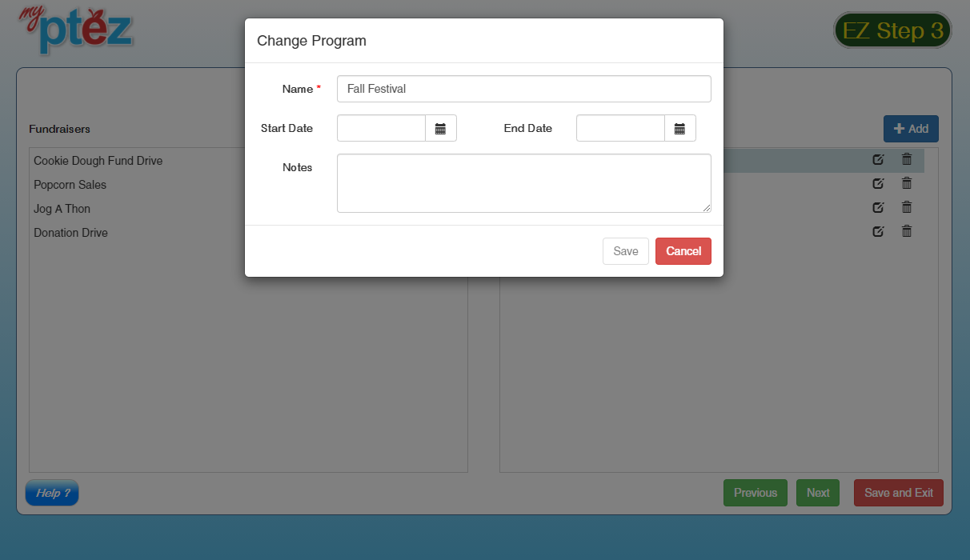
Task: Focus the Name field containing Fall Festival
Action: coord(523,89)
